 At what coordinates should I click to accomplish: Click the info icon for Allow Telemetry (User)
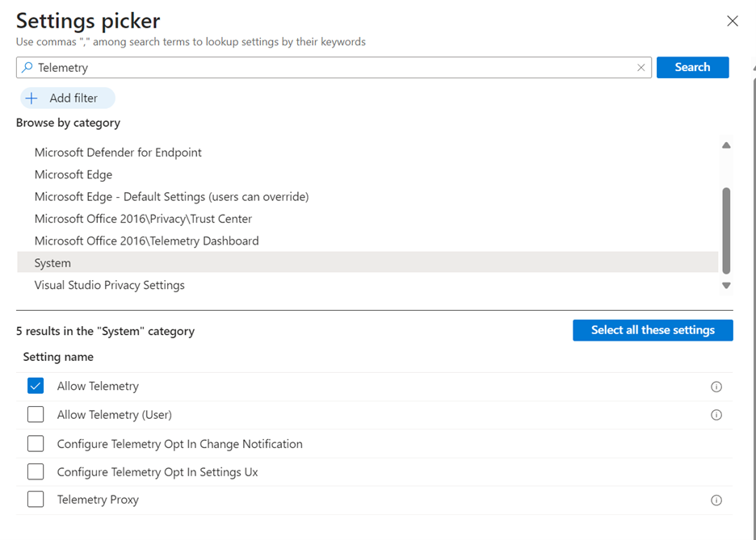(716, 415)
